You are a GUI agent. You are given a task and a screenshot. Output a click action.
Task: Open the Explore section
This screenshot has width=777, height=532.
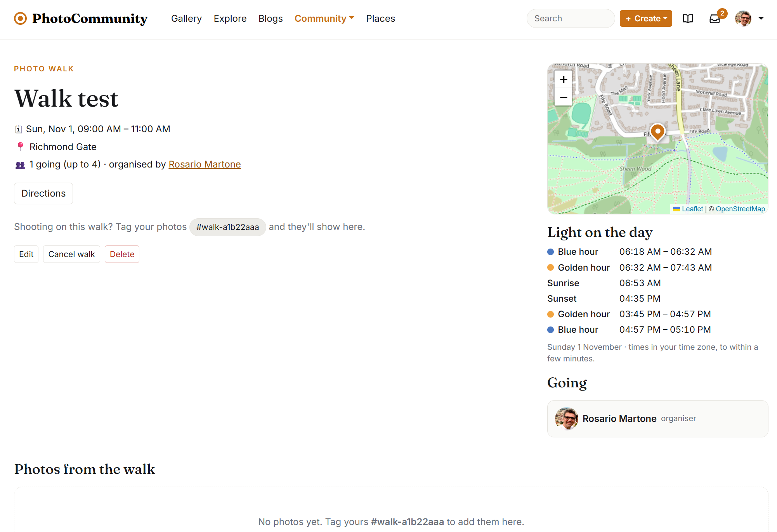pyautogui.click(x=230, y=19)
